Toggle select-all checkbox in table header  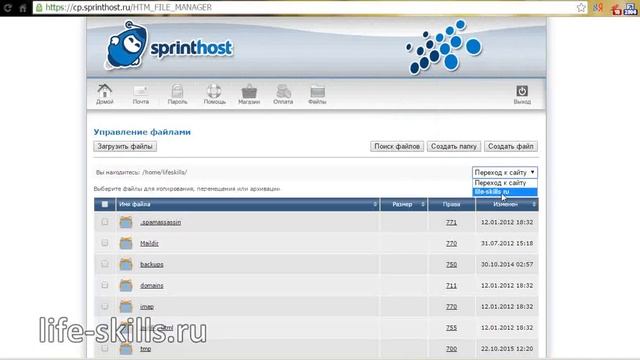point(105,204)
